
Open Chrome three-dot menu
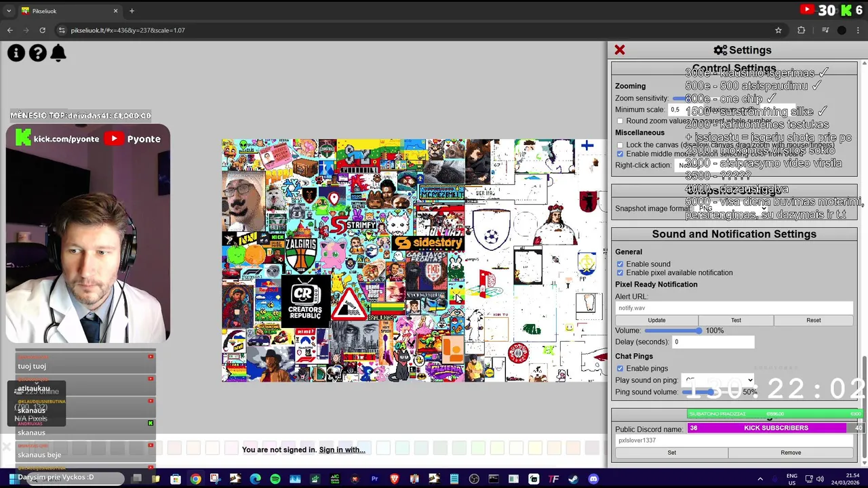[x=859, y=30]
